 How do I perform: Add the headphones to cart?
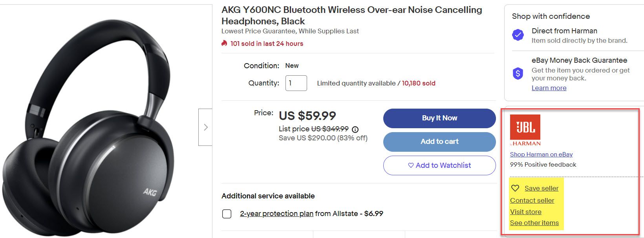pos(439,142)
